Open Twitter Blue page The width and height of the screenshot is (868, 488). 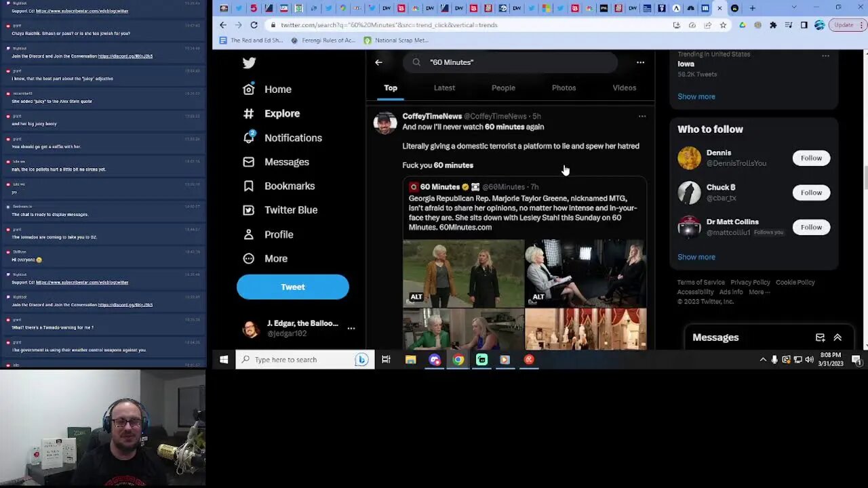[x=280, y=210]
